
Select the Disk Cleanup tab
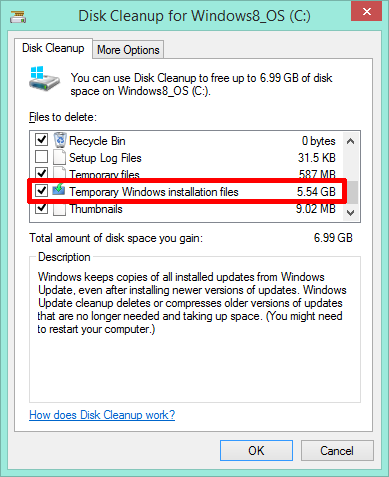pos(53,48)
